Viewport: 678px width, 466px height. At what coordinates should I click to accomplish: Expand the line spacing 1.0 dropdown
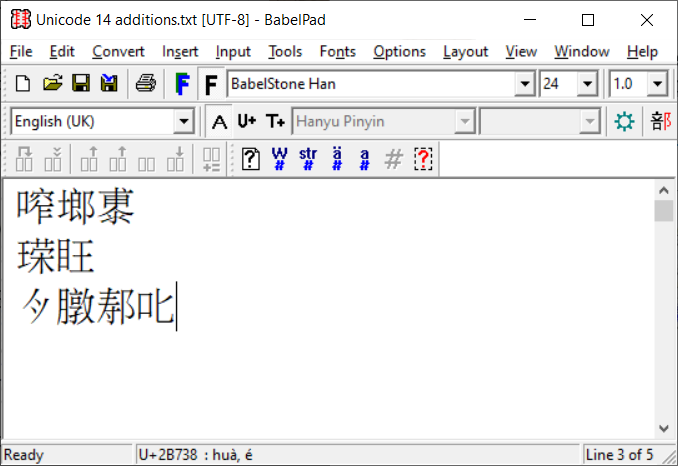657,83
